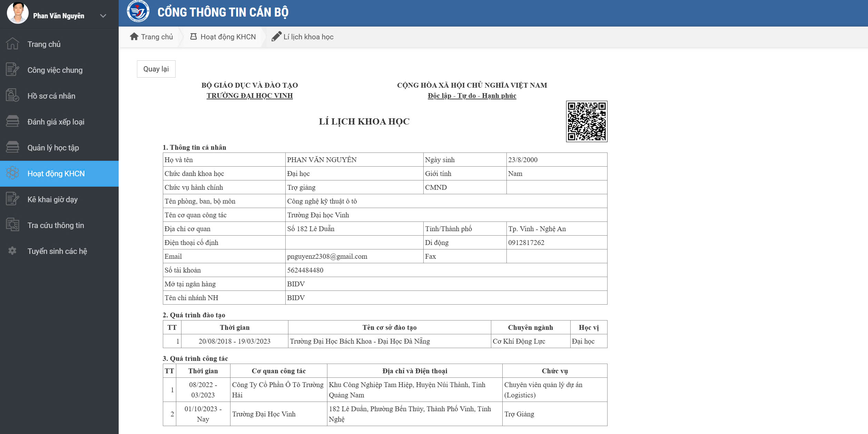868x434 pixels.
Task: Click the Kê khai giờ dạy icon
Action: pyautogui.click(x=12, y=199)
